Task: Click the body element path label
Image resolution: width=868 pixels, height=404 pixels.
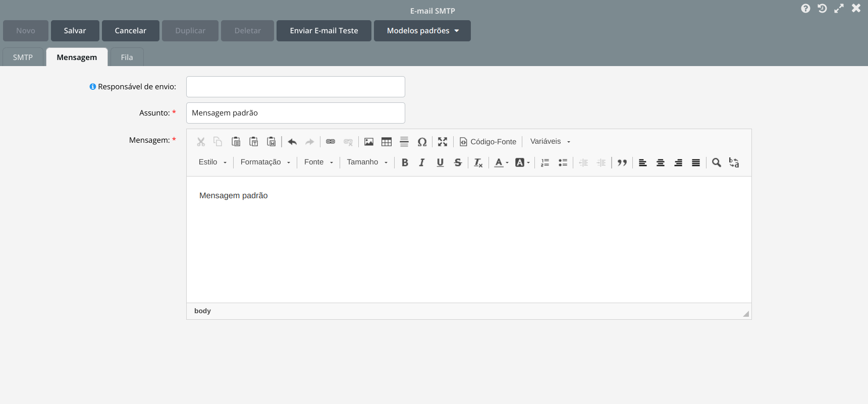Action: tap(202, 311)
